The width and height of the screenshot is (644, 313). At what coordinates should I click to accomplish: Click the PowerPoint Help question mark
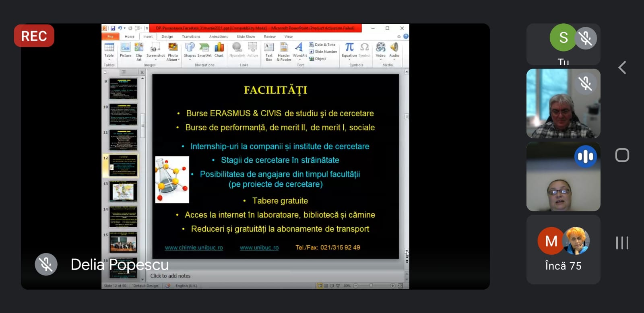[406, 36]
